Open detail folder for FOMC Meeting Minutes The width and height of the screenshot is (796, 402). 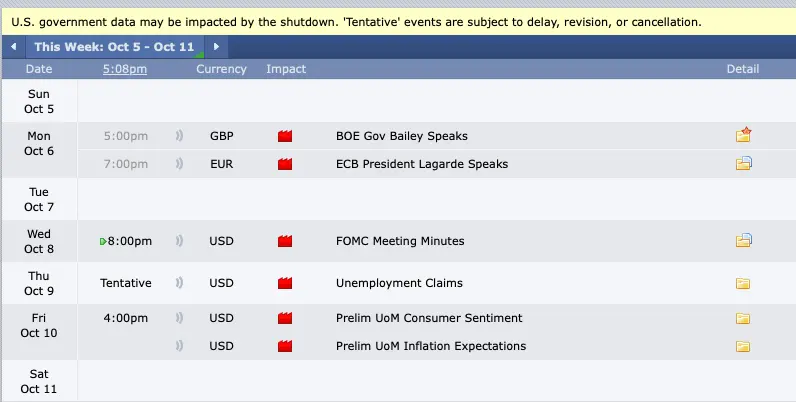[x=743, y=240]
